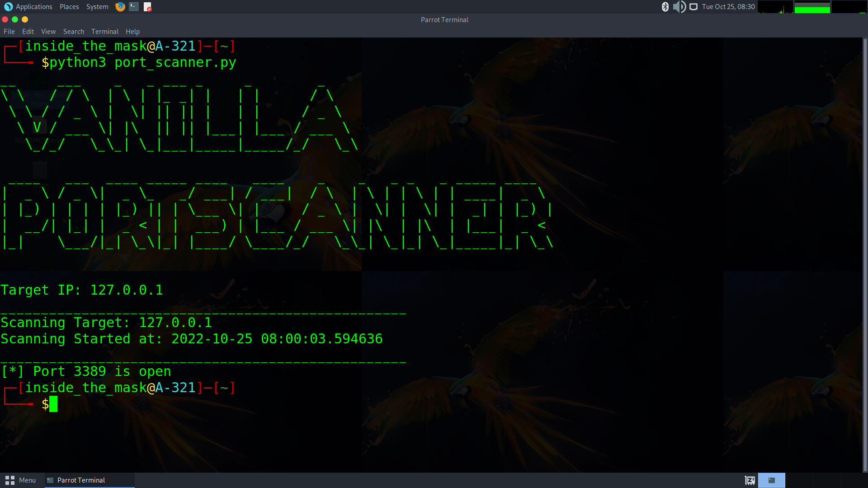Click the Parrot Terminal title text
Viewport: 868px width, 488px height.
point(444,20)
